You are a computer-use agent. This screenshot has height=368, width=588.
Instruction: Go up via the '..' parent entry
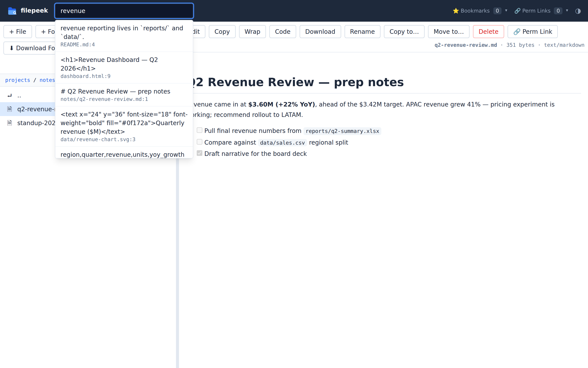coord(28,96)
